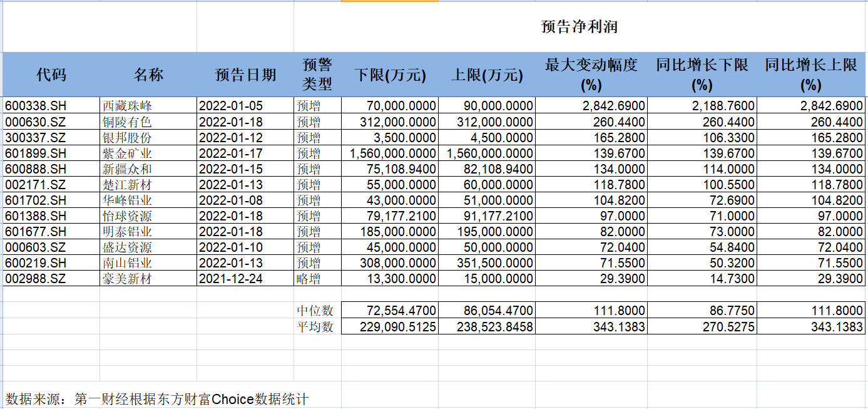Click the 名称 column header
This screenshot has height=409, width=868.
[149, 73]
